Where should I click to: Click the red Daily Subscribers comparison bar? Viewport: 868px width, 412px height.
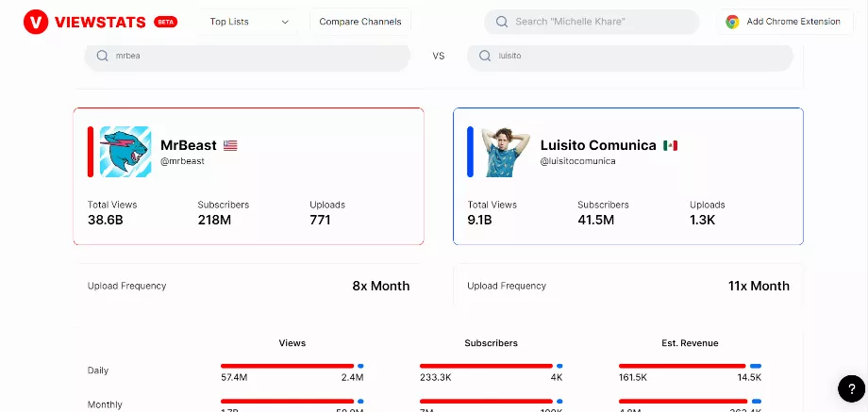[x=486, y=366]
